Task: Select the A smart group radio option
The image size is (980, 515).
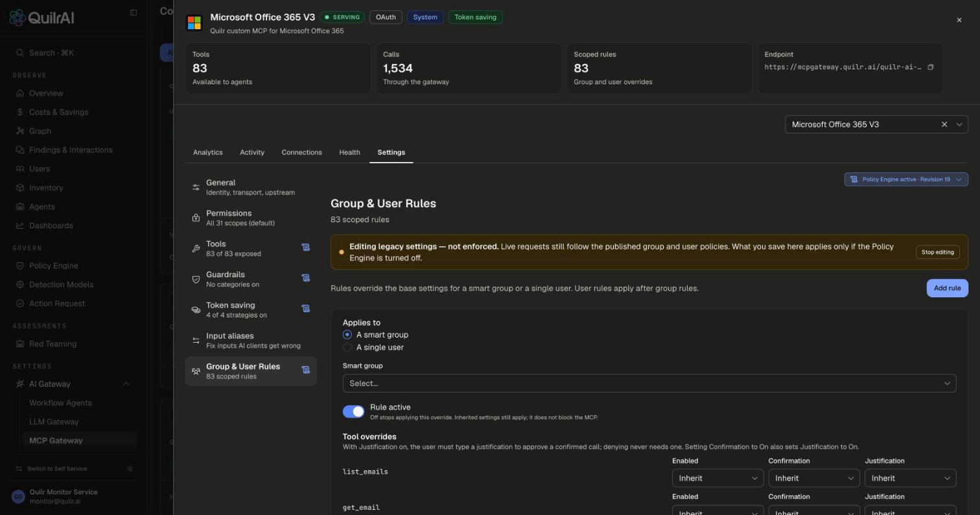Action: pos(347,335)
